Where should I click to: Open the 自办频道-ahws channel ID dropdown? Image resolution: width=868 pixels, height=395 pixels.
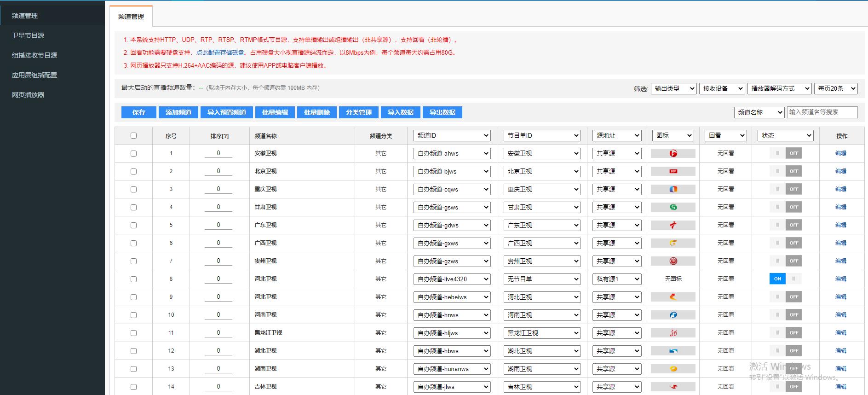[452, 153]
